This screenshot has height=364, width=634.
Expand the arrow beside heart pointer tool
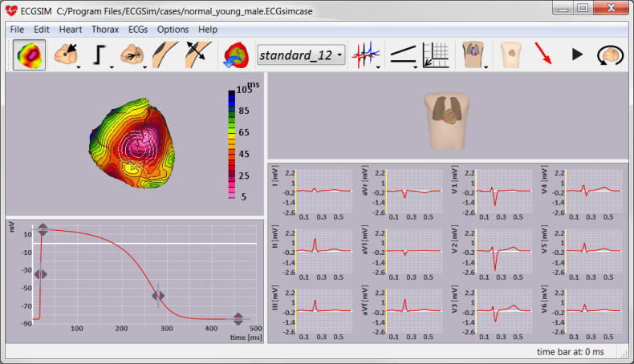79,67
